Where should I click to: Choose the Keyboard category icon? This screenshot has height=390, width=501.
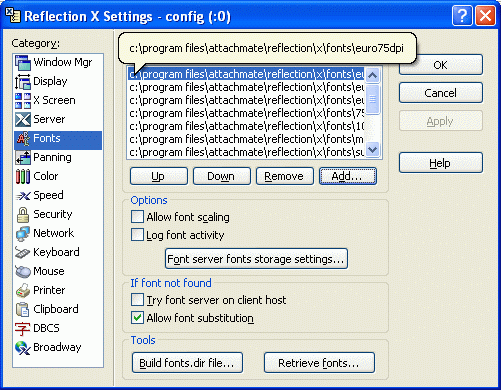click(23, 253)
